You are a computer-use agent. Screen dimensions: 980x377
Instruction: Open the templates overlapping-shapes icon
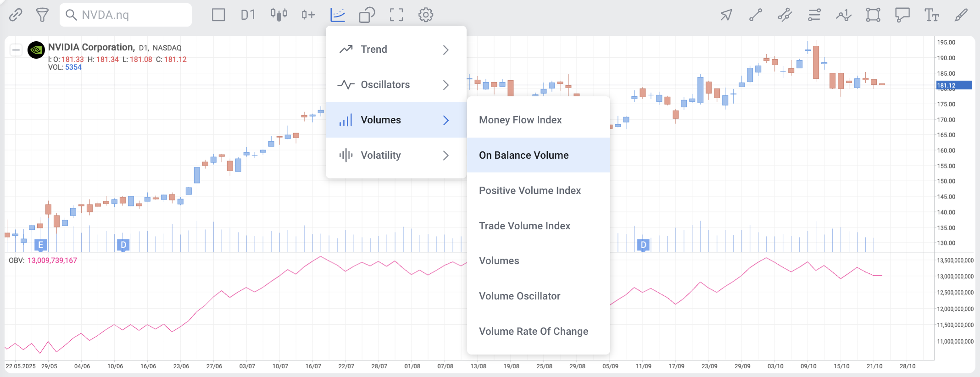[x=367, y=15]
